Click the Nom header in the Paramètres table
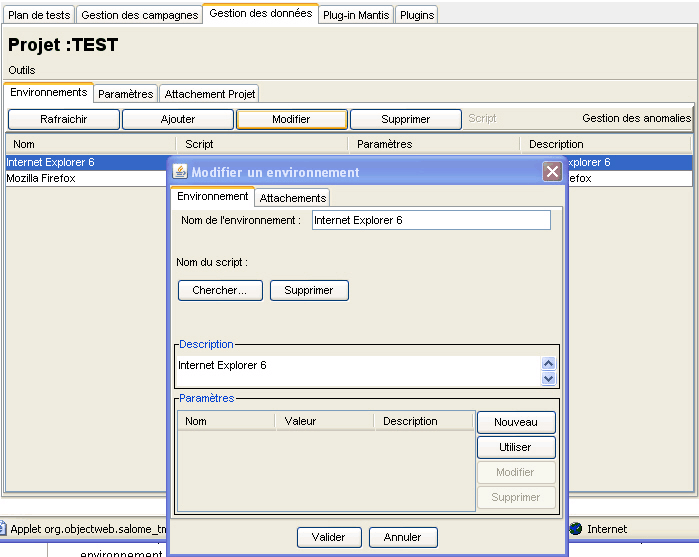Viewport: 699px width, 557px height. (226, 421)
